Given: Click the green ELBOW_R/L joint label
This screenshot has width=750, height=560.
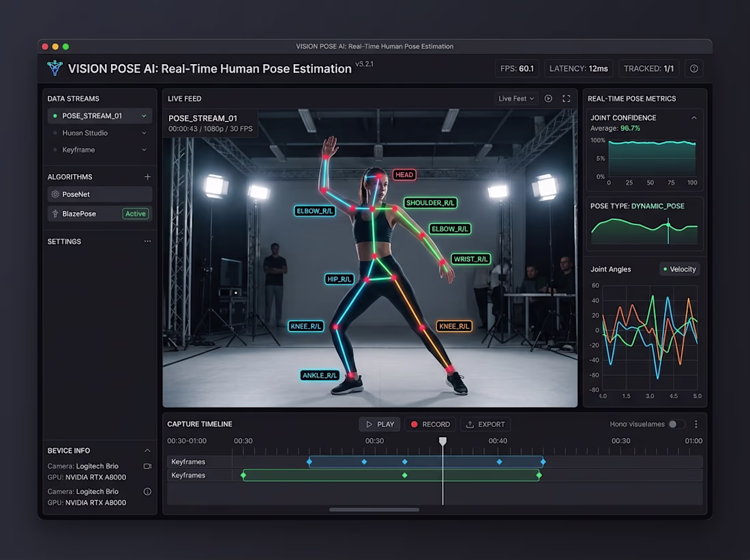Looking at the screenshot, I should pos(449,229).
